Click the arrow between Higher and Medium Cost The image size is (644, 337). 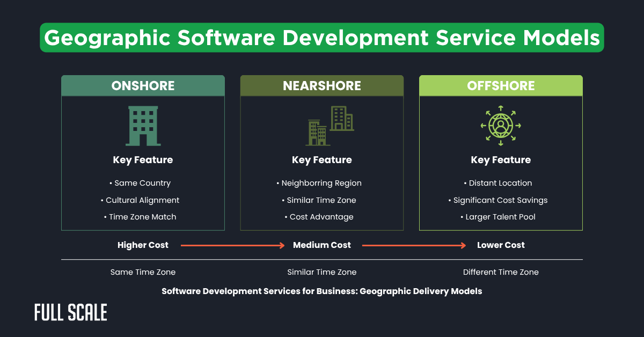(233, 245)
